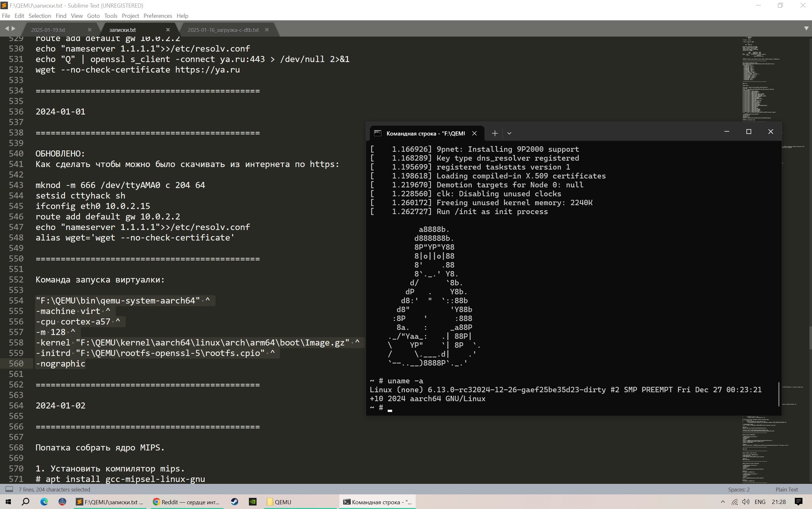Viewport: 812px width, 509px height.
Task: Open the terminal profile dropdown chevron
Action: (509, 133)
